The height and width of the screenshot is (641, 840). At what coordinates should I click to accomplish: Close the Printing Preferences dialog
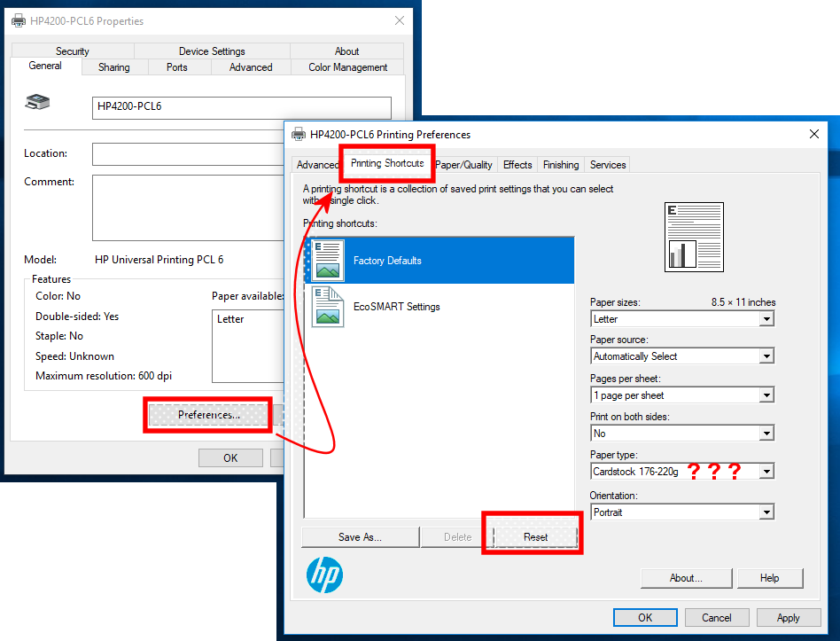coord(813,134)
